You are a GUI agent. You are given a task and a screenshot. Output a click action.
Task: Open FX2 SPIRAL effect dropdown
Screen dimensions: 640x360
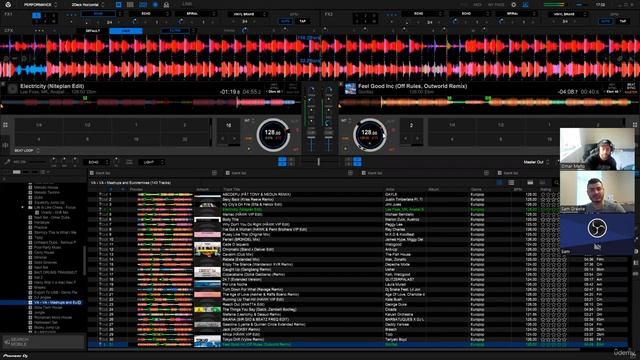point(515,13)
